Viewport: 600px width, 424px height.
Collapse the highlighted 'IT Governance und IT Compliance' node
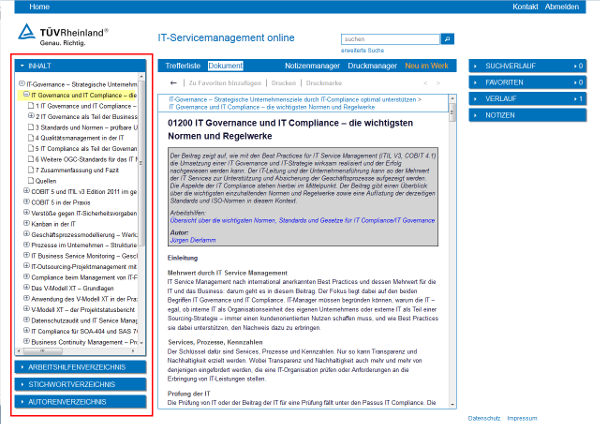click(x=26, y=94)
